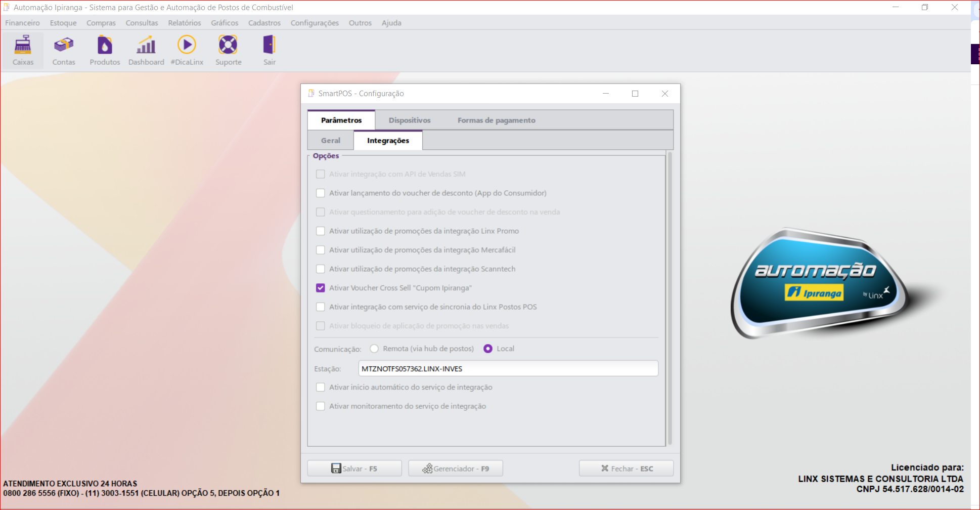Viewport: 980px width, 510px height.
Task: Open the Financeiro menu
Action: tap(22, 23)
